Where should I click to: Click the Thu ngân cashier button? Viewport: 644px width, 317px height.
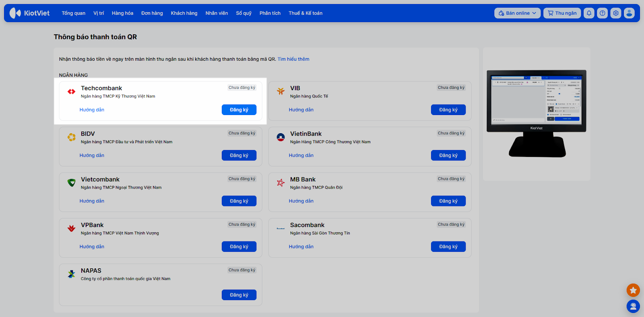[x=562, y=13]
